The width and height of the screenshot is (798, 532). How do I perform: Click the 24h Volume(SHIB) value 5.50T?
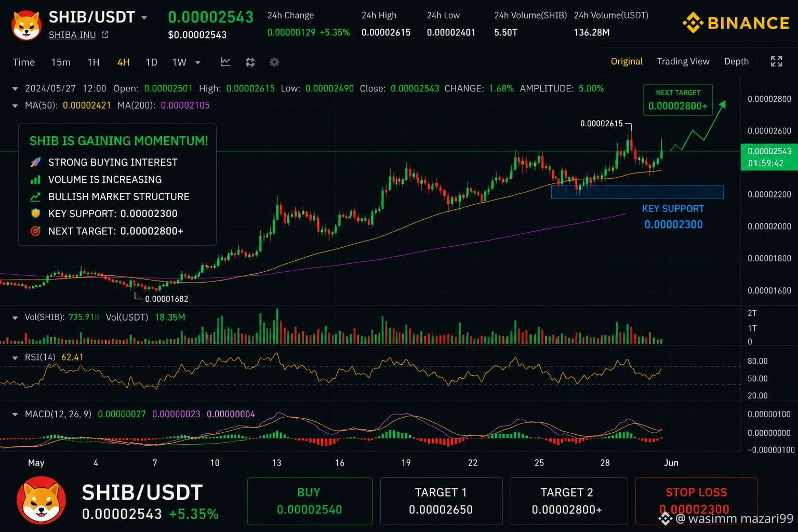506,32
